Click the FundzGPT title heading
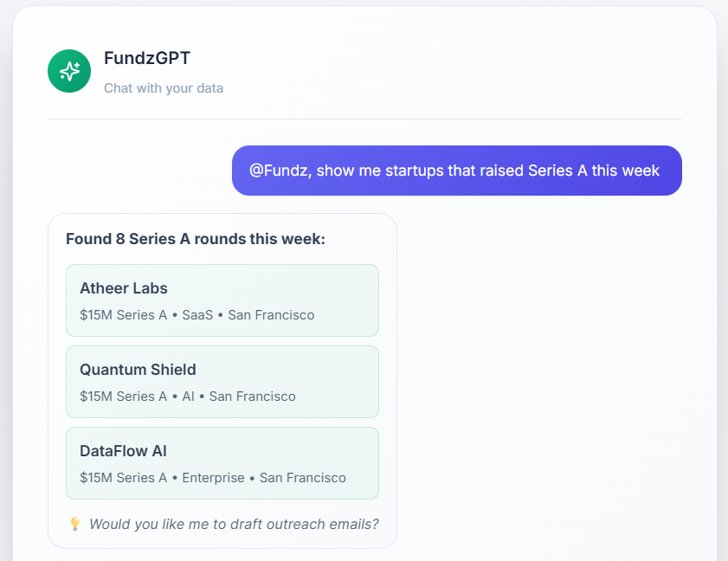Viewport: 728px width, 561px height. click(145, 58)
